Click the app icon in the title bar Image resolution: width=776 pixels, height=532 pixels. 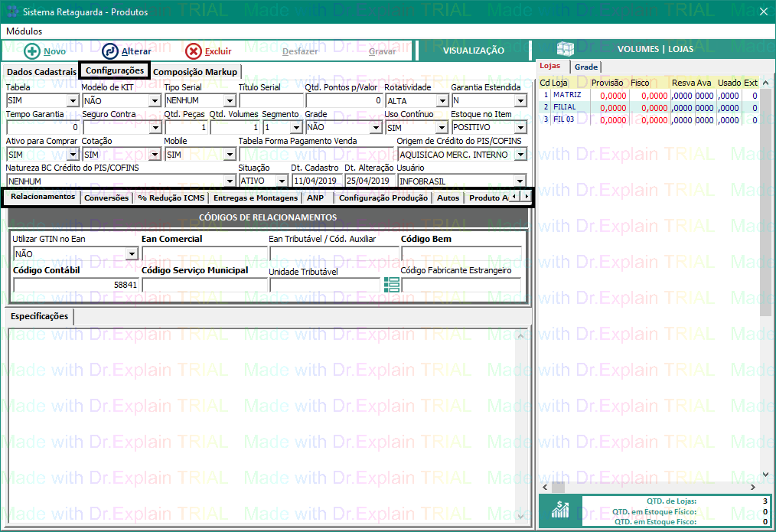click(x=12, y=11)
